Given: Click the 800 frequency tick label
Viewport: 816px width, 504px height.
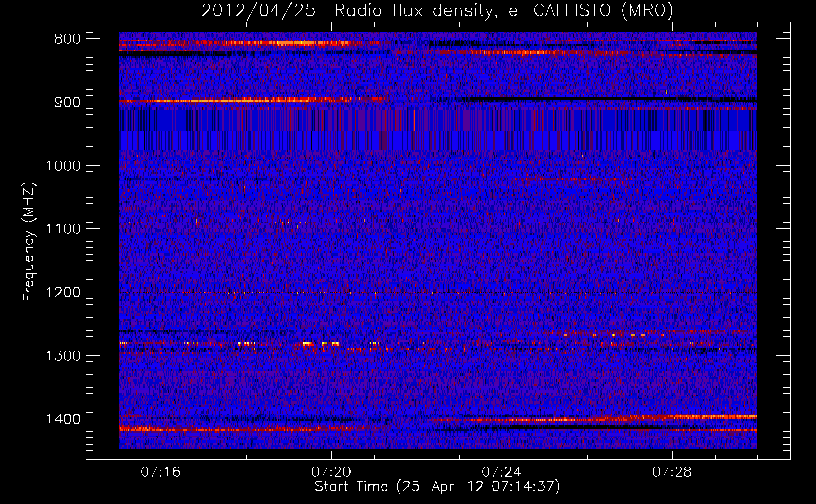Looking at the screenshot, I should [x=68, y=39].
